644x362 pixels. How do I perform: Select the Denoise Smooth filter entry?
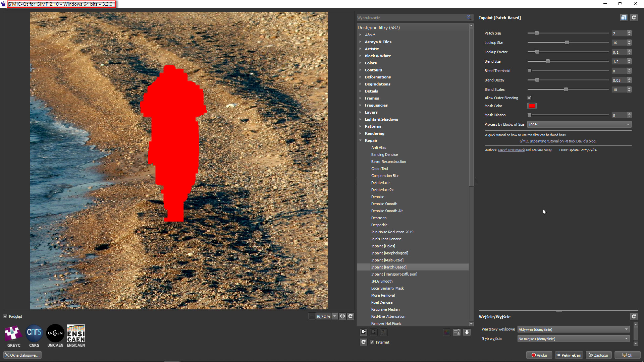click(x=384, y=204)
